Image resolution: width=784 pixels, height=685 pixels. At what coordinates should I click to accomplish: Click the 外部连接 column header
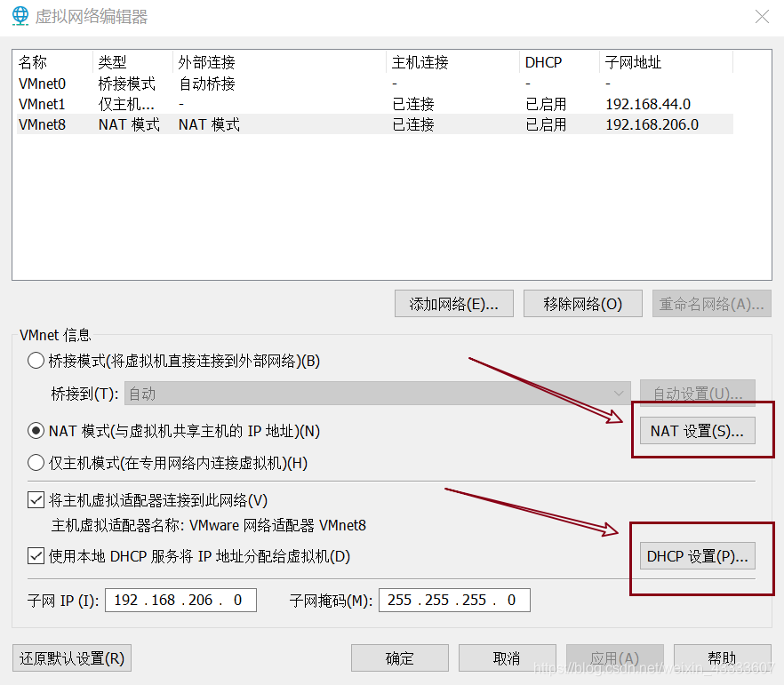pyautogui.click(x=280, y=62)
